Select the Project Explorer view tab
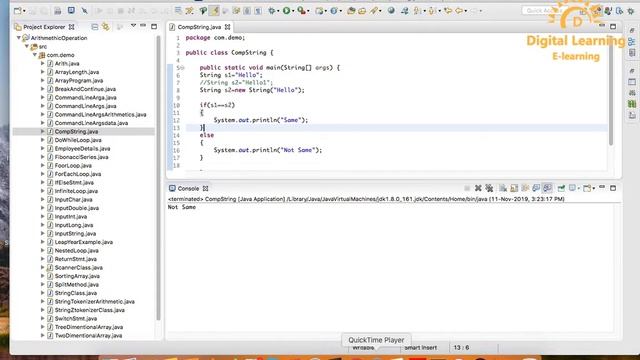Viewport: 640px width, 360px height. tap(44, 27)
